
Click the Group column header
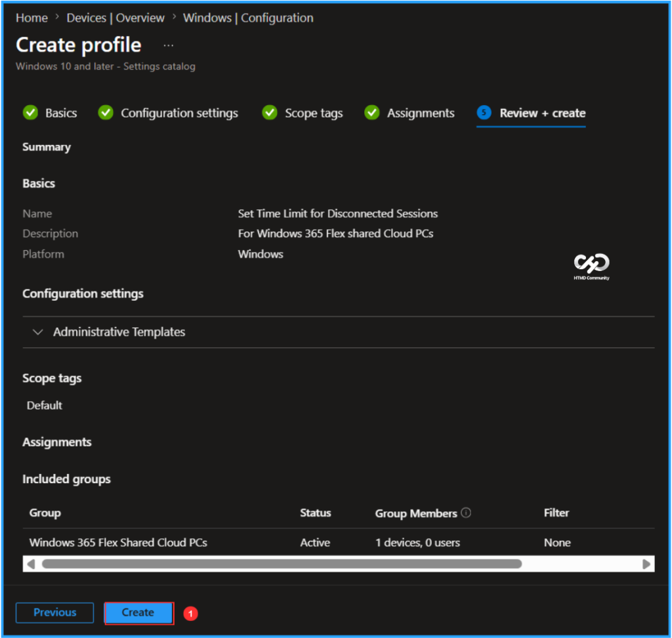45,513
